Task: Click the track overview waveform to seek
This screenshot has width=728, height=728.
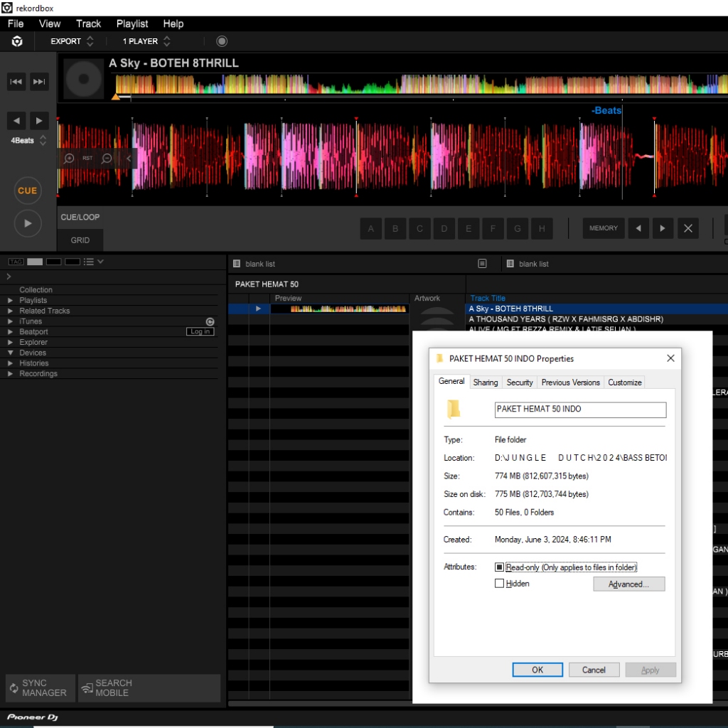Action: tap(419, 85)
